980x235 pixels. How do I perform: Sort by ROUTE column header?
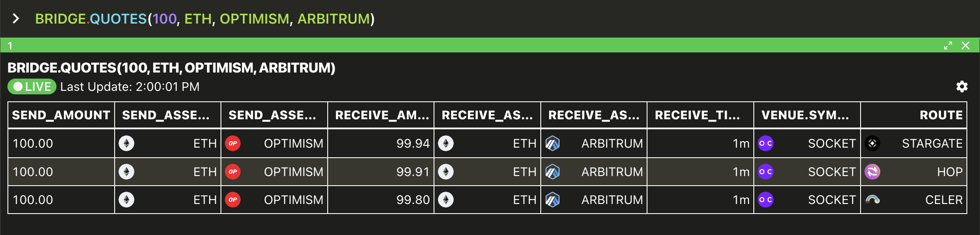coord(913,115)
